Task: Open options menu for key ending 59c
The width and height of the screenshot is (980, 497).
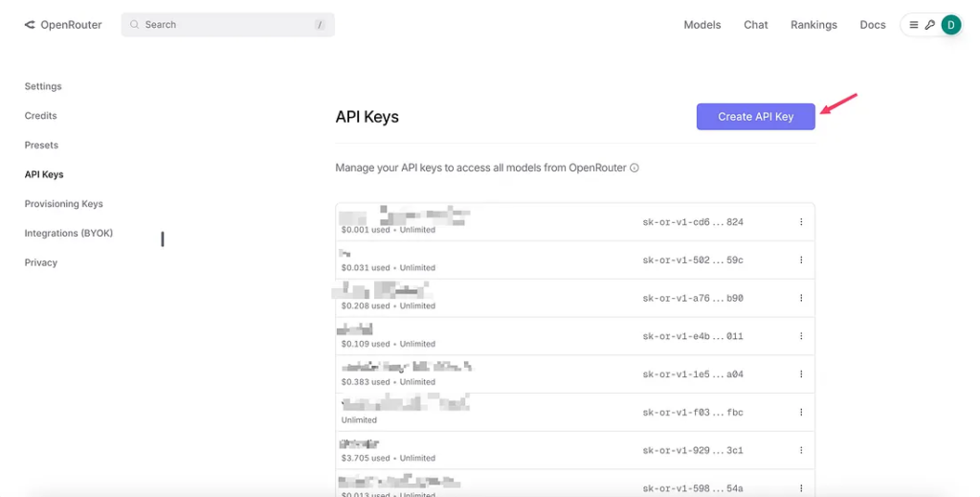Action: (801, 260)
